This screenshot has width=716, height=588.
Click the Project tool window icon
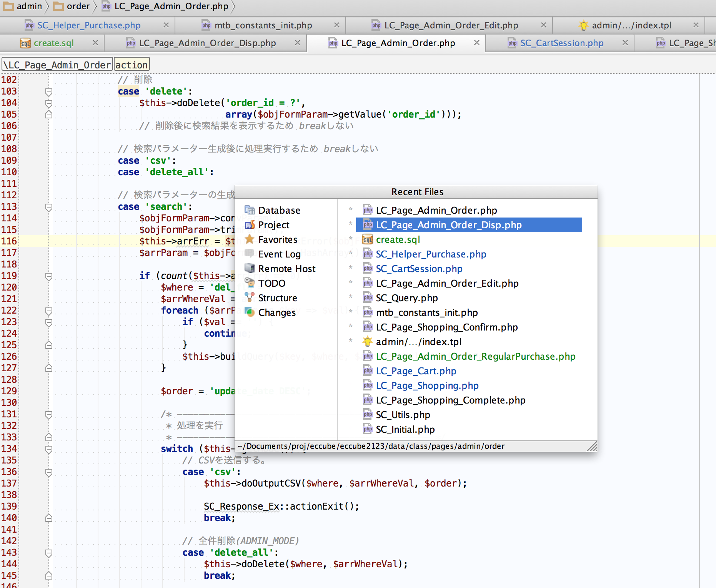click(250, 225)
